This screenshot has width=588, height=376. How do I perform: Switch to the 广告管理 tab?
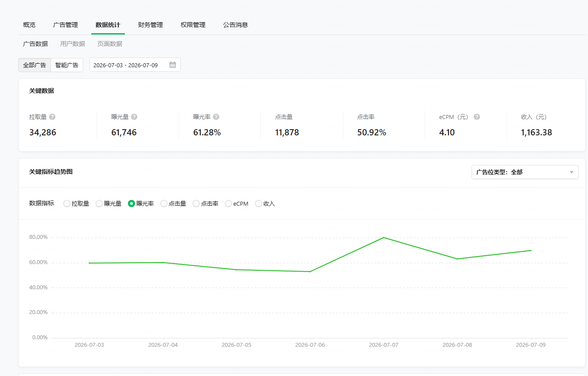click(x=66, y=25)
